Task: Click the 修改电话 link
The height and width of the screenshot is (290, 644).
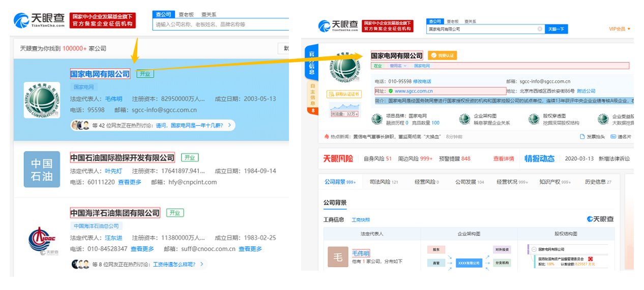Action: 422,81
